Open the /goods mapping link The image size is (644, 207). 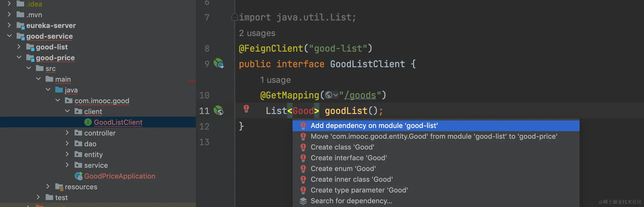[360, 95]
